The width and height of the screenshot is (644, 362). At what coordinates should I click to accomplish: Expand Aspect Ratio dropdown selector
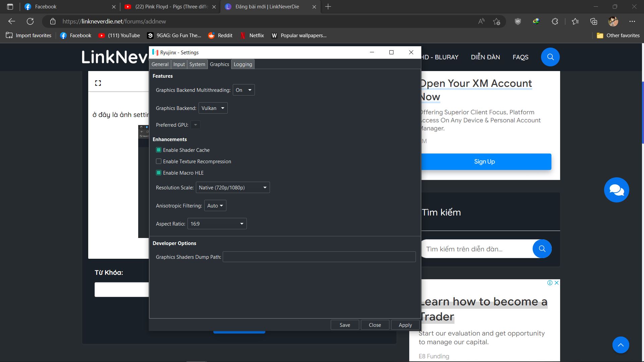(x=241, y=224)
